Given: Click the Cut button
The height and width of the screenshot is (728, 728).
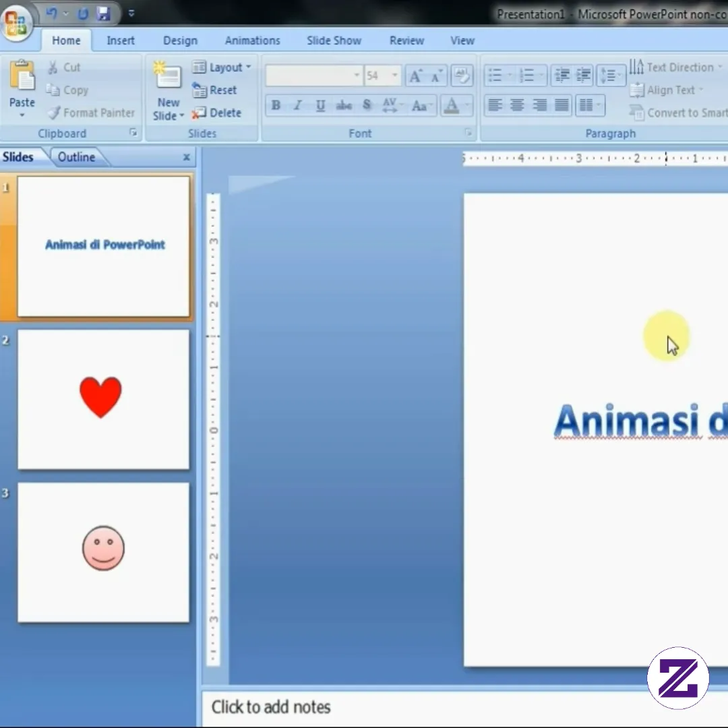Looking at the screenshot, I should 64,67.
